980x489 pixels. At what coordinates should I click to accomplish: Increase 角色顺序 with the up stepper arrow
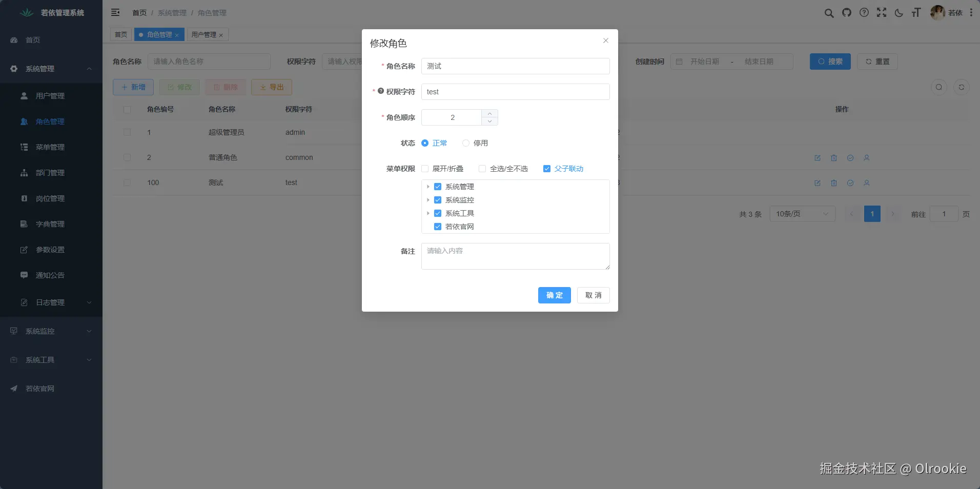click(490, 113)
